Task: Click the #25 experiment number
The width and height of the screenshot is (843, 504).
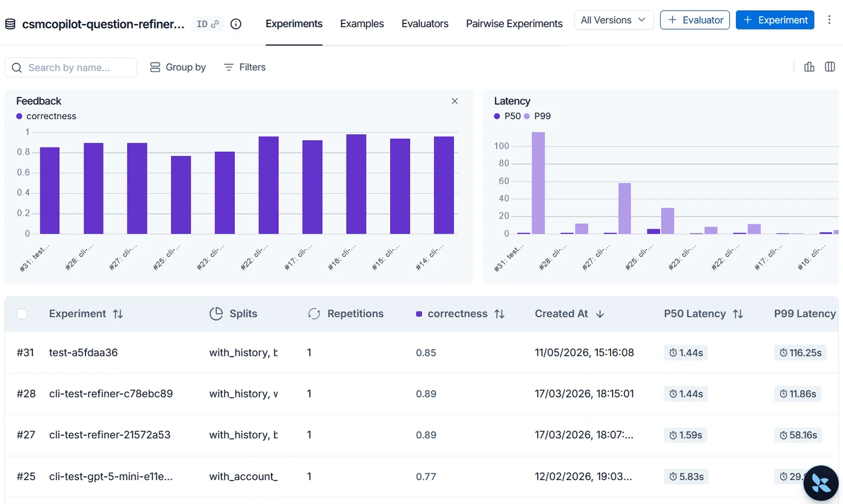Action: click(26, 476)
